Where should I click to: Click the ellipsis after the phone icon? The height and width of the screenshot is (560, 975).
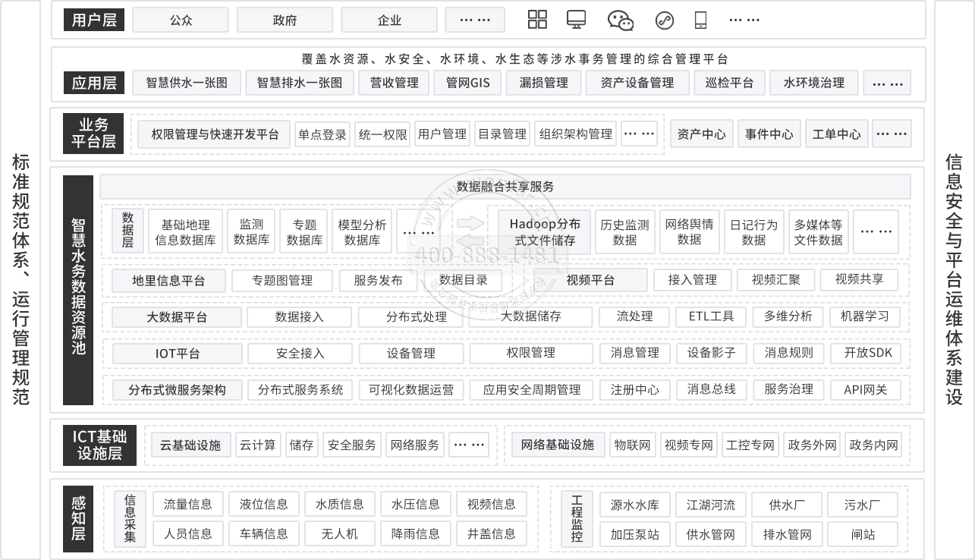coord(744,20)
